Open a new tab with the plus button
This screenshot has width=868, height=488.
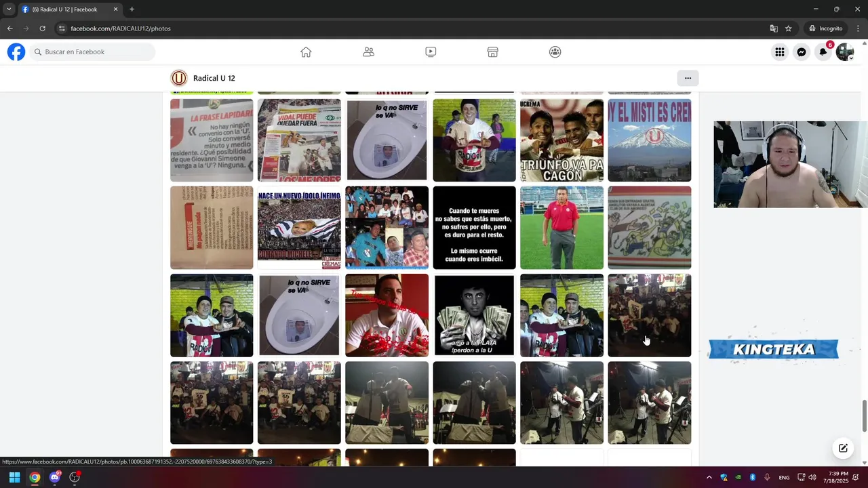coord(132,9)
